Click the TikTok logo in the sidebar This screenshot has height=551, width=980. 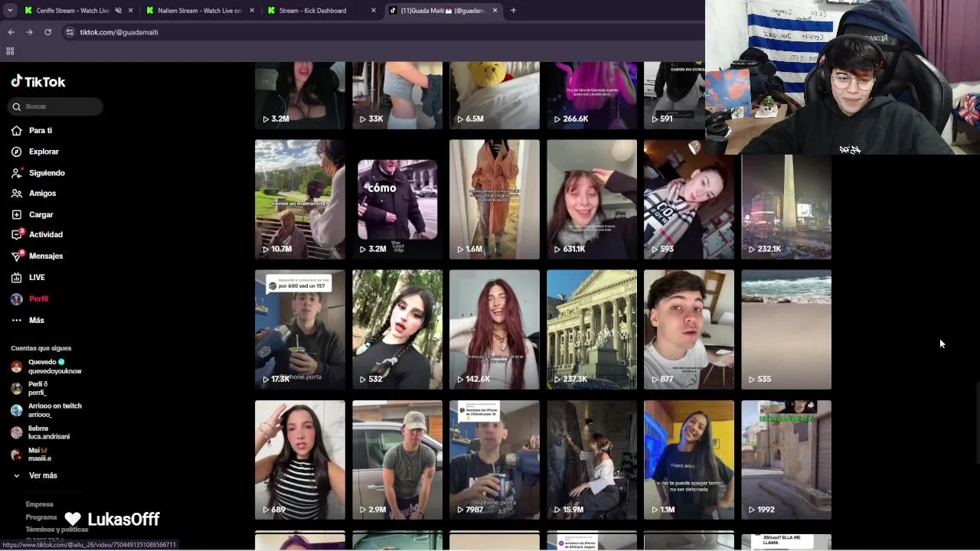[x=38, y=82]
